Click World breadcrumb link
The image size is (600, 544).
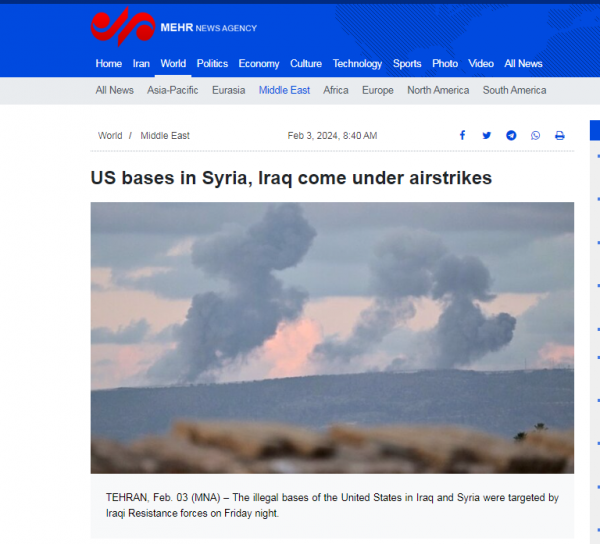click(110, 136)
